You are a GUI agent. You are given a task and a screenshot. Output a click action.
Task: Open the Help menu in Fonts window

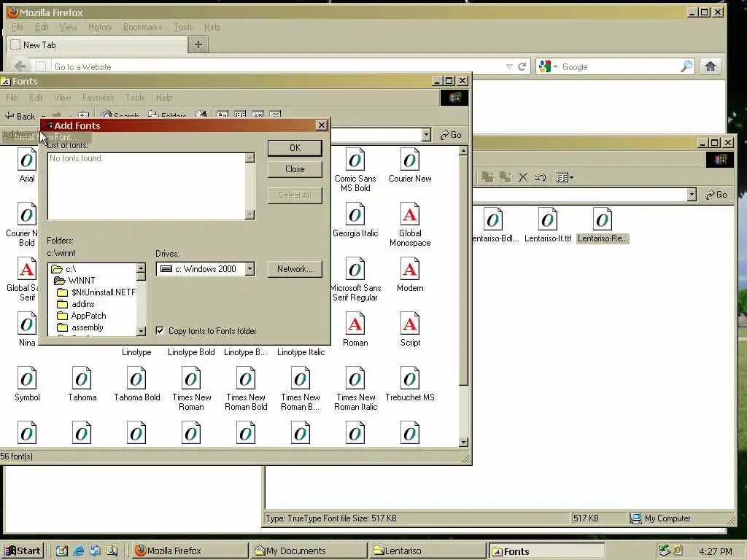click(164, 98)
